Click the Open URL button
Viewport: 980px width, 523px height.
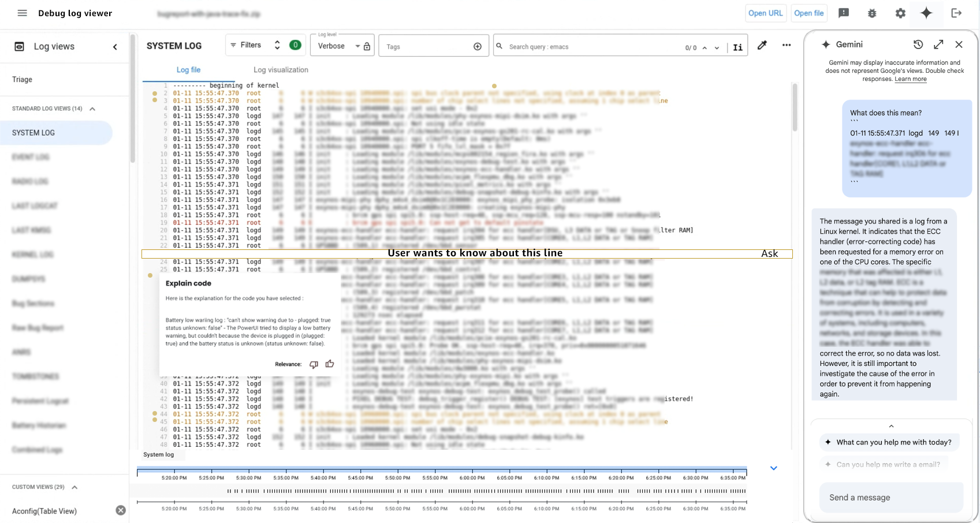coord(765,13)
